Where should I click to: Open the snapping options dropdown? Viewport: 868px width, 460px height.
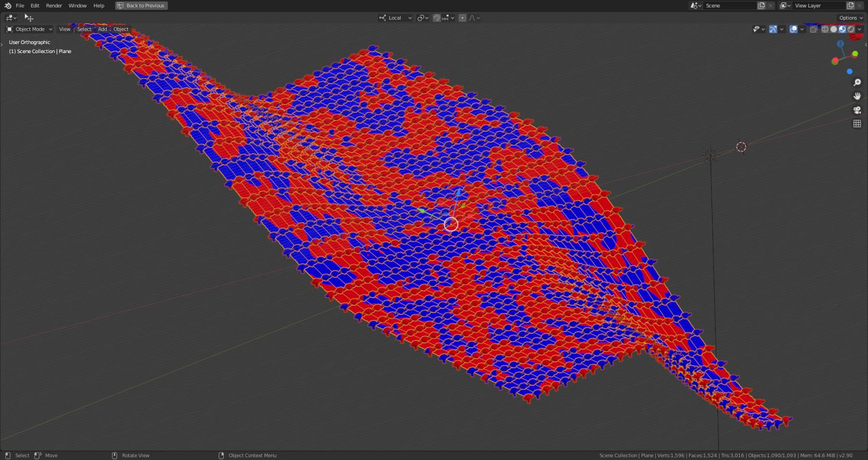(x=449, y=18)
